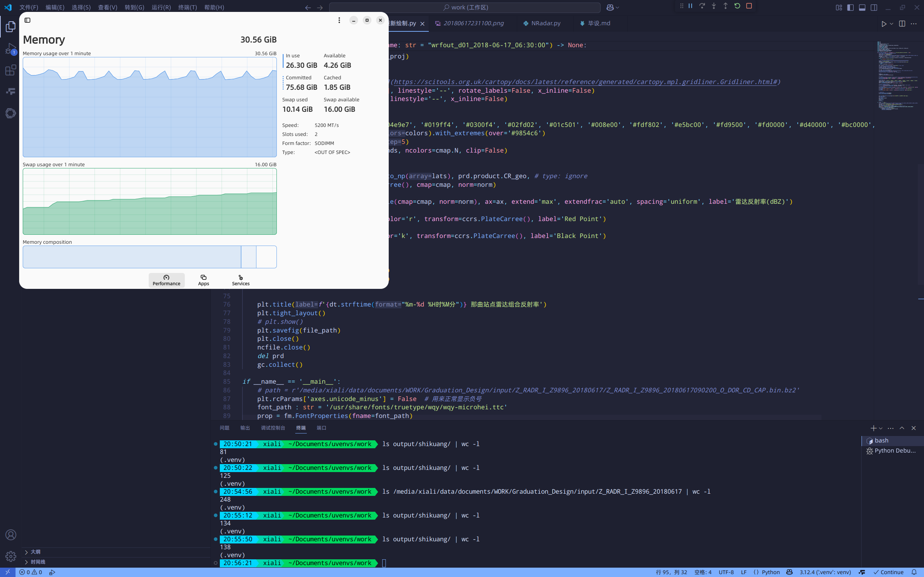The width and height of the screenshot is (924, 577).
Task: Open the Explorer files view
Action: coord(11,27)
